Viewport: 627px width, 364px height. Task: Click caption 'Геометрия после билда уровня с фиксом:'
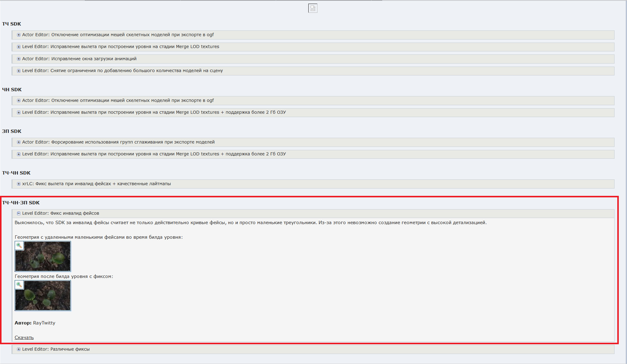pyautogui.click(x=64, y=276)
